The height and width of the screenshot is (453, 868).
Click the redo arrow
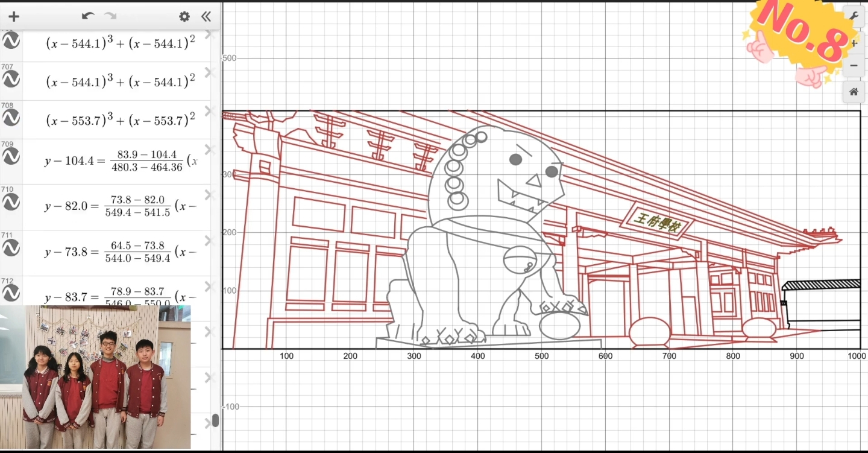[x=110, y=16]
